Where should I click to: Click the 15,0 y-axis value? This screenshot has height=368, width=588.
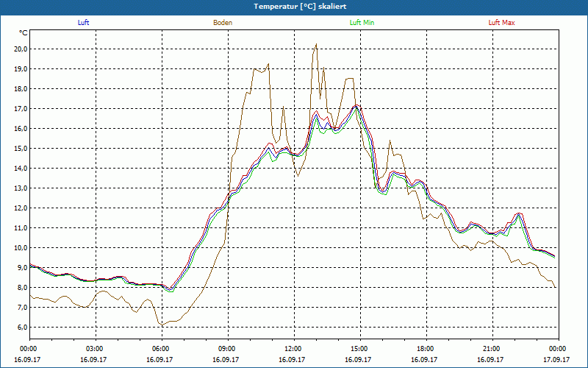[x=21, y=149]
